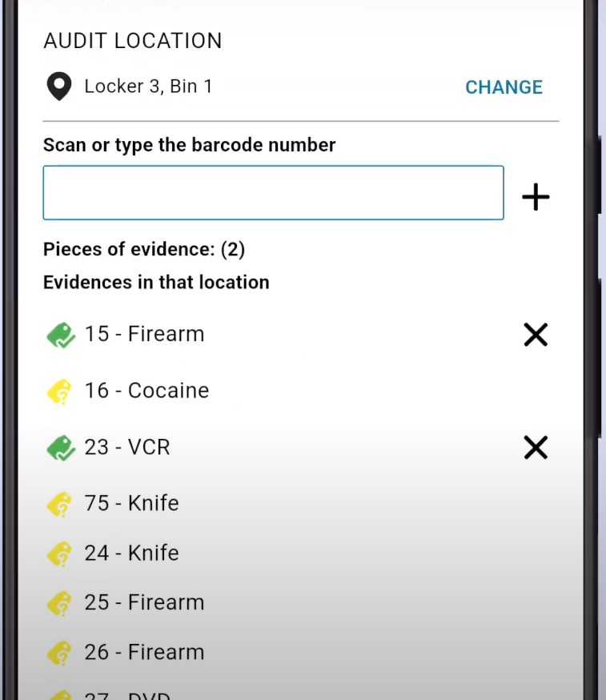606x700 pixels.
Task: Select the 15 - Firearm evidence entry
Action: pyautogui.click(x=145, y=334)
